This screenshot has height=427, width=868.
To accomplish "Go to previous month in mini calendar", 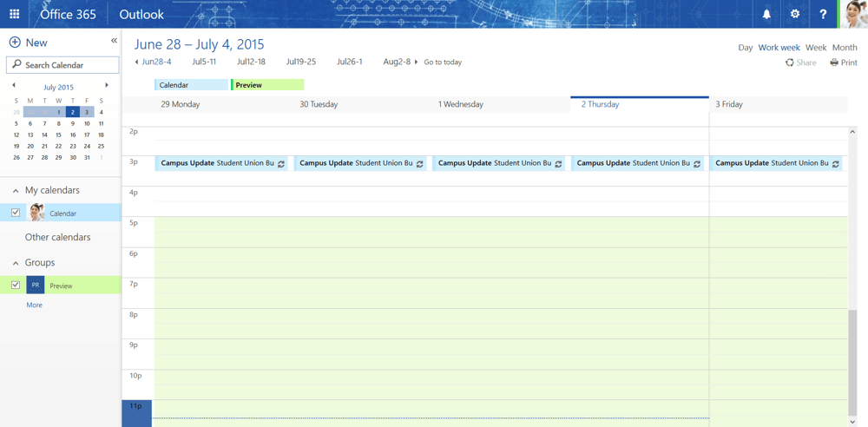I will 14,86.
